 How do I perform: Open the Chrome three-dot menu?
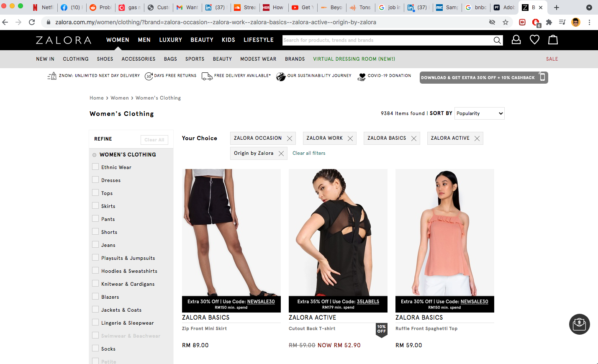pyautogui.click(x=589, y=22)
